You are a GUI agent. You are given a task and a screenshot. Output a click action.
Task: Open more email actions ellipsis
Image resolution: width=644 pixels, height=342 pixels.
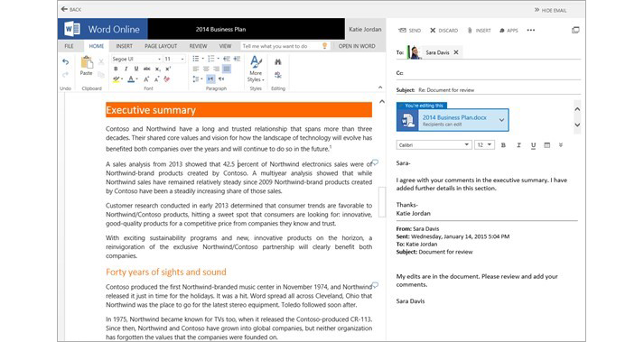(530, 31)
